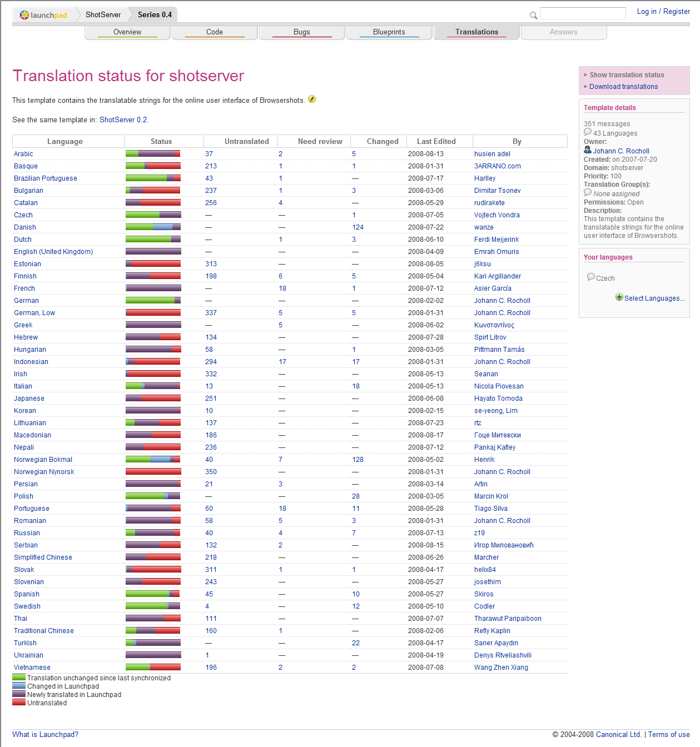Click the red Untranslated legend swatch

(19, 703)
